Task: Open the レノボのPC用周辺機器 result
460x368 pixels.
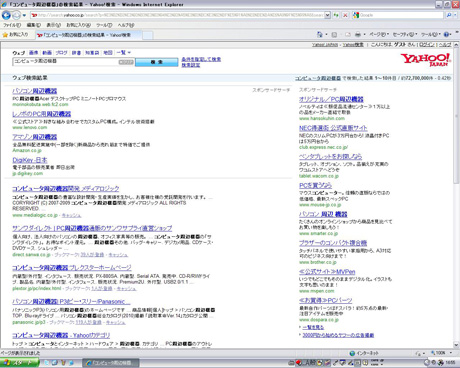Action: 42,114
